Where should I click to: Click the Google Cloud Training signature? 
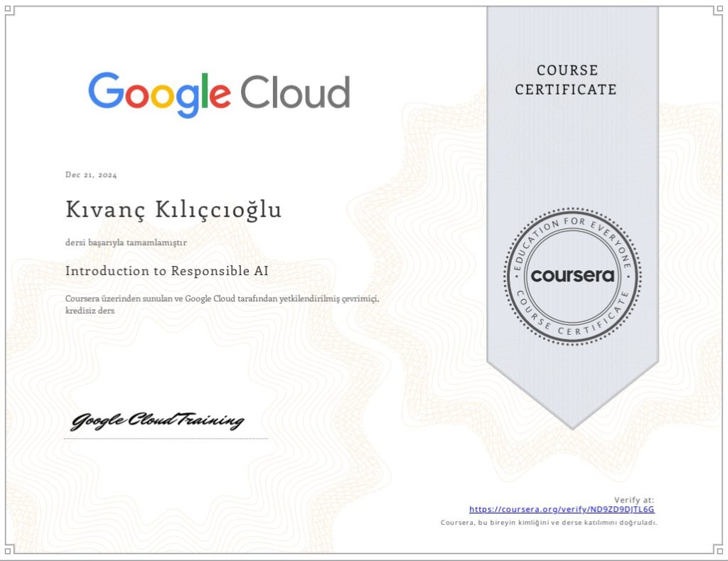point(157,421)
